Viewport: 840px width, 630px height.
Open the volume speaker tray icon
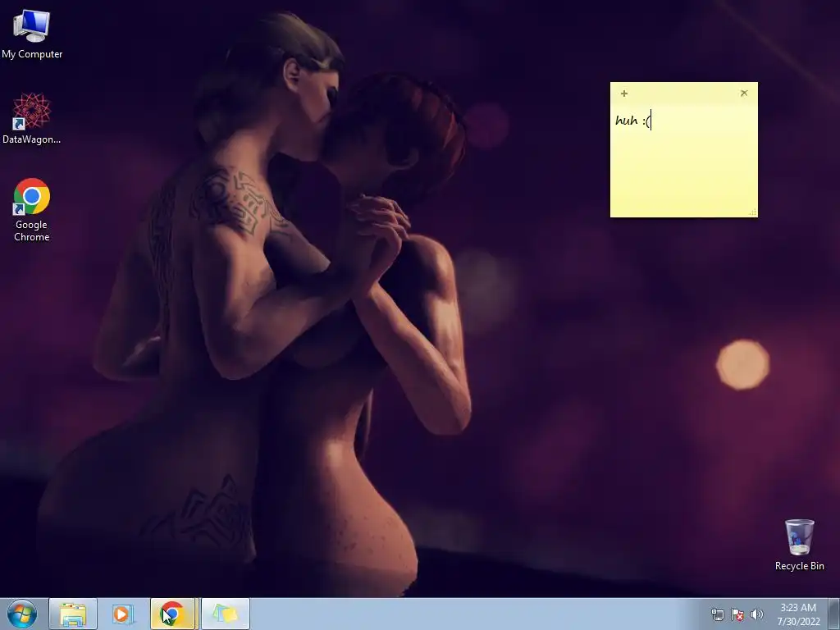pyautogui.click(x=757, y=614)
